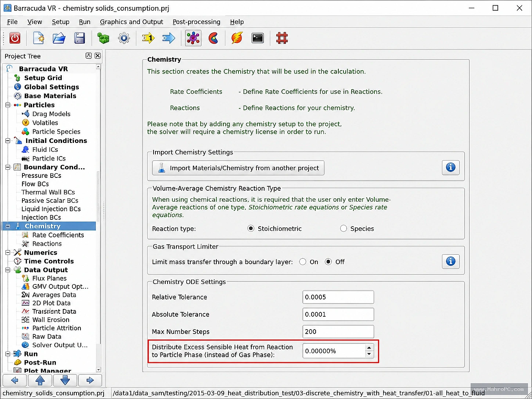The width and height of the screenshot is (532, 399).
Task: Click the Absolute Tolerance field
Action: point(338,314)
